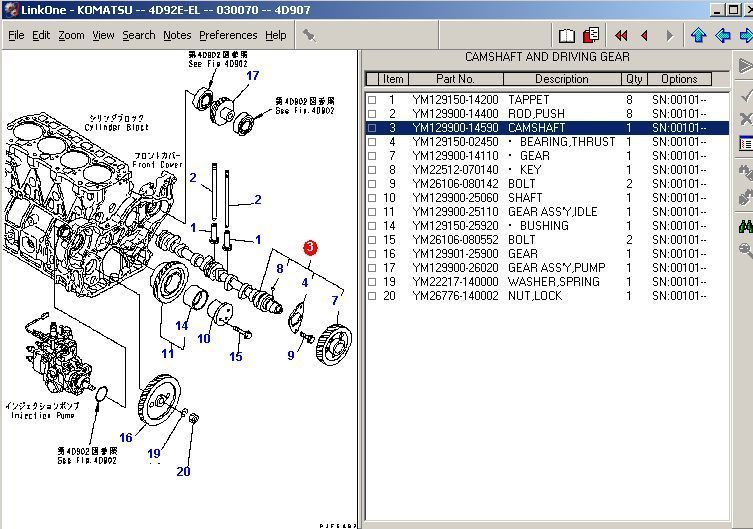
Task: Open the book view icon in toolbar
Action: (567, 36)
